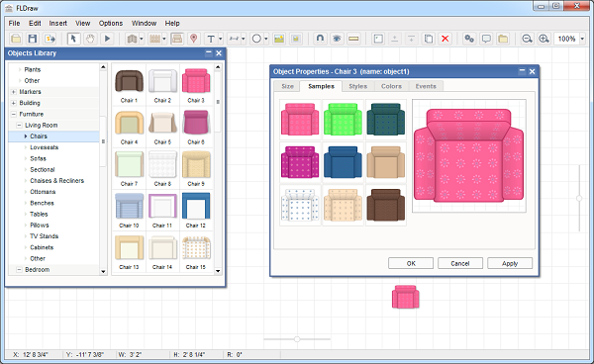Minimize the Objects Library panel
The image size is (594, 364).
[x=208, y=53]
